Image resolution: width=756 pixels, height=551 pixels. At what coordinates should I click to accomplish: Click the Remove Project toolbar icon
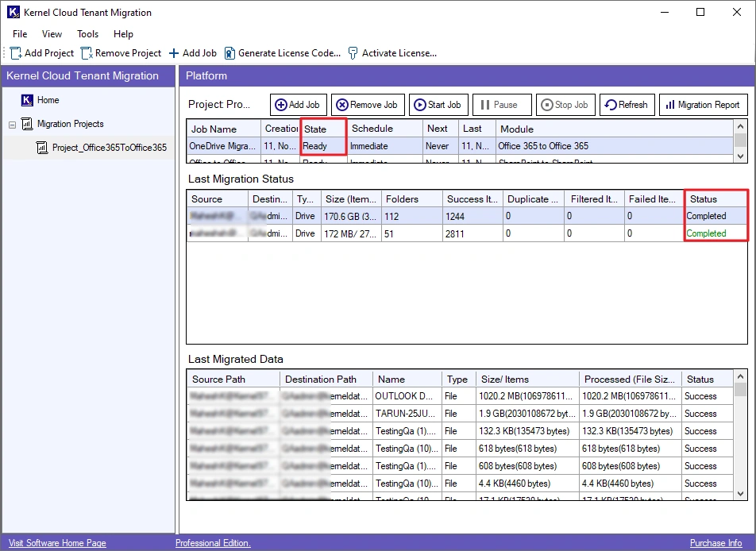click(87, 53)
